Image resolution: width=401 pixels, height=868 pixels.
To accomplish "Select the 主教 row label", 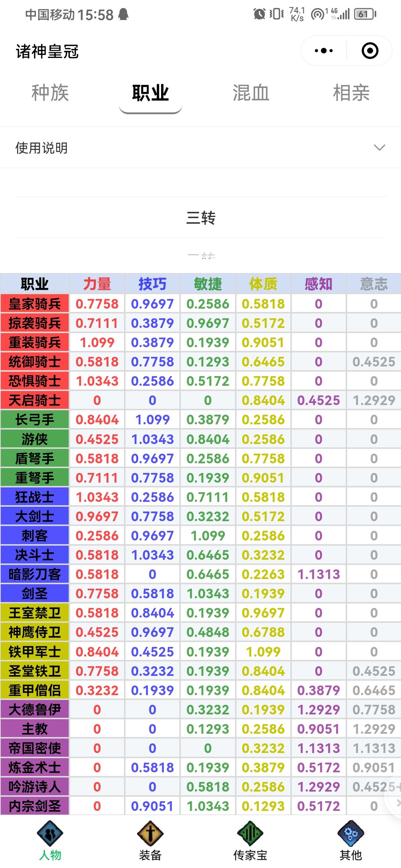I will (x=35, y=729).
